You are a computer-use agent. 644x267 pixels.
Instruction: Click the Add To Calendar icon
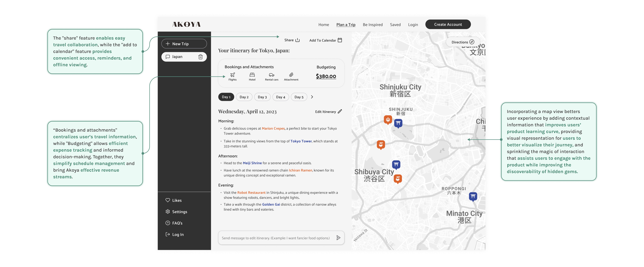(340, 40)
